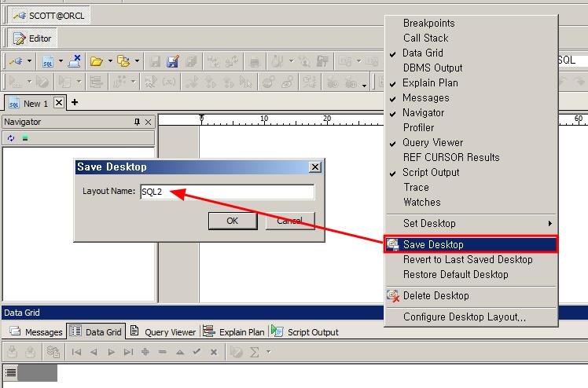Cancel the Save Desktop dialog
This screenshot has width=588, height=388.
[289, 221]
